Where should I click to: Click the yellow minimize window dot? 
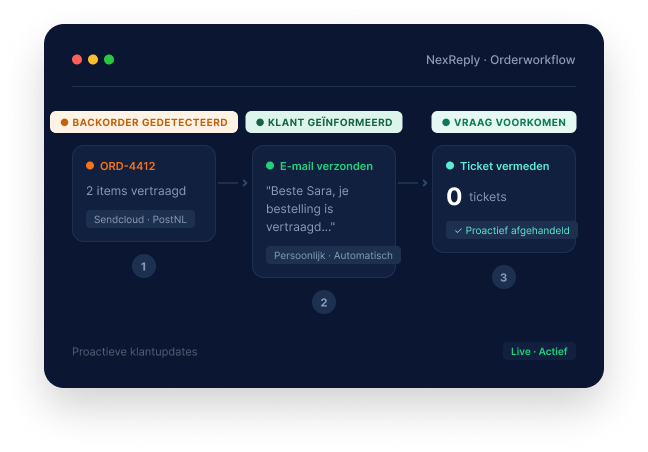coord(93,59)
